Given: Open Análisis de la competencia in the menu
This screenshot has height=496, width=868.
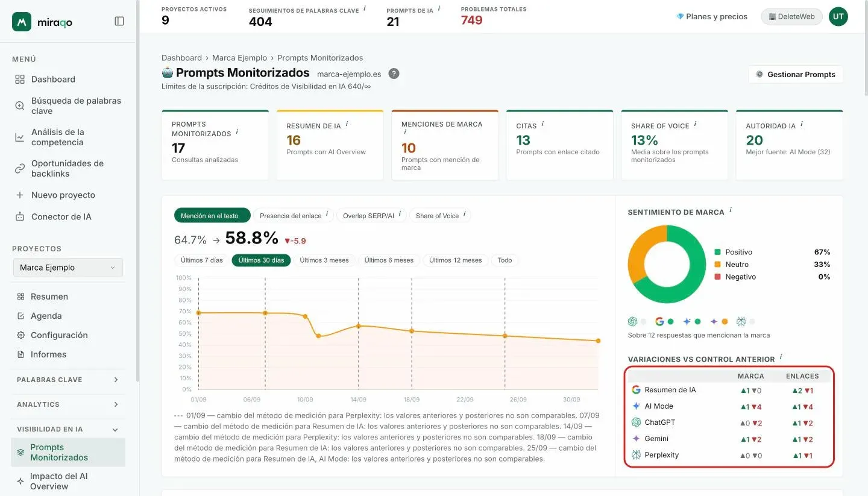Looking at the screenshot, I should [68, 137].
